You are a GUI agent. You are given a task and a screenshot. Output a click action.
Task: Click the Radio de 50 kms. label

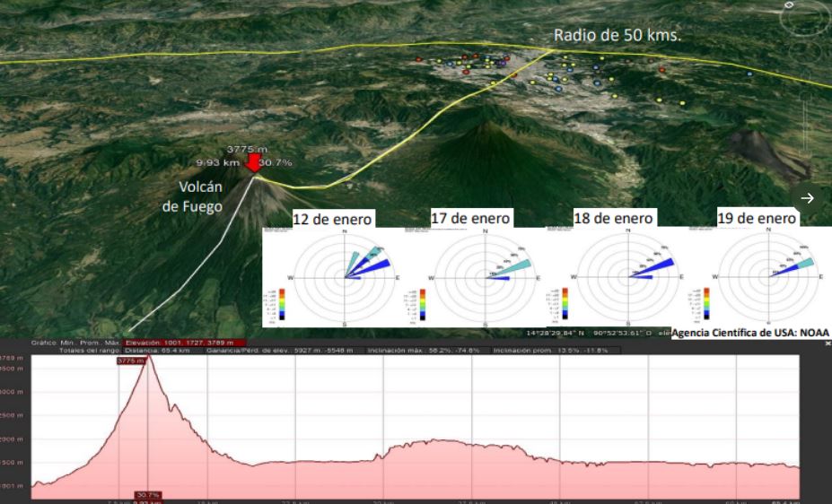pos(617,35)
